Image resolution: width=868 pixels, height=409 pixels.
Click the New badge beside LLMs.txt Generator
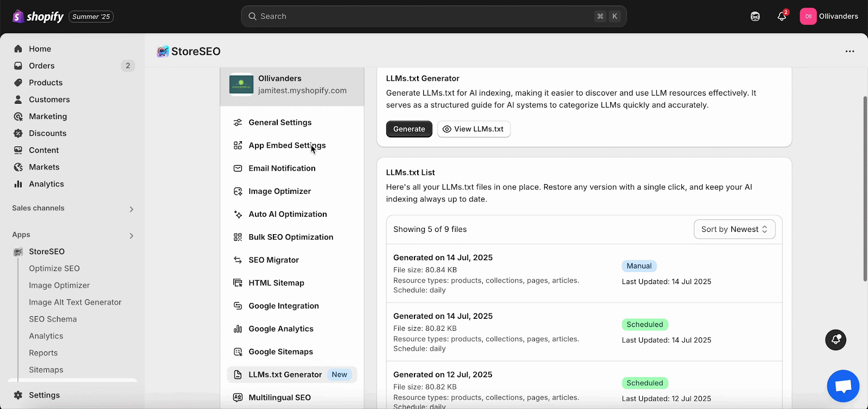pyautogui.click(x=340, y=375)
